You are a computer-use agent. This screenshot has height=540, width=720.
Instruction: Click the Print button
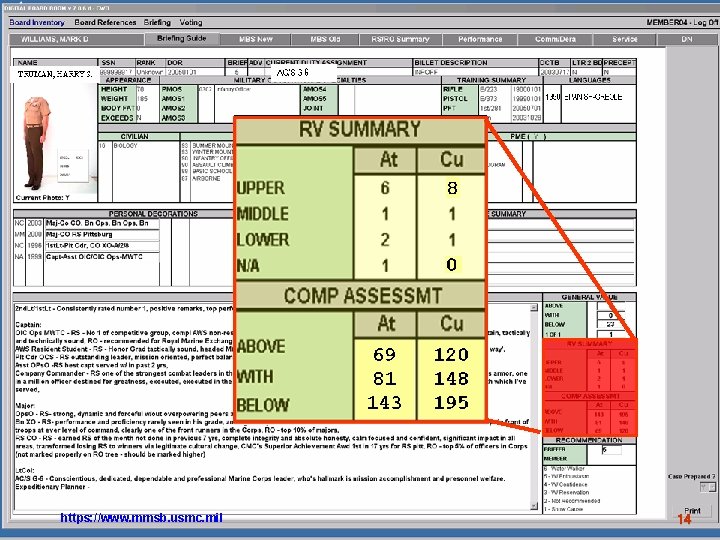click(692, 511)
